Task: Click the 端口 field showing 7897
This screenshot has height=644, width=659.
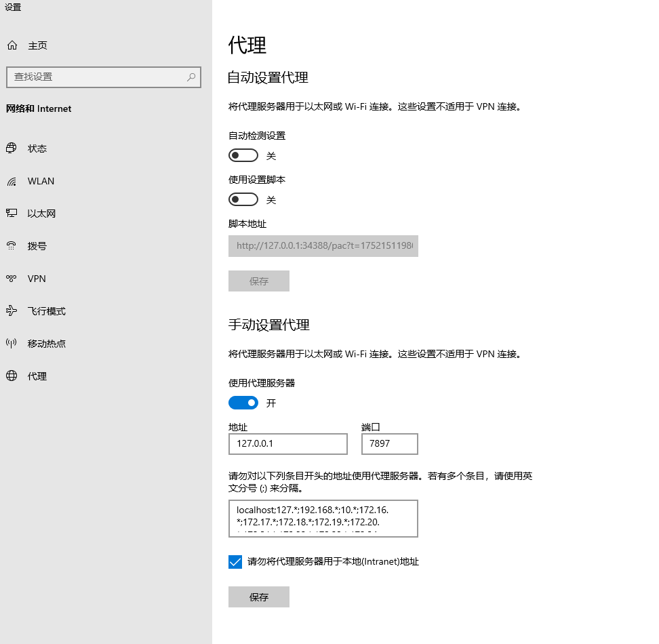Action: pos(389,445)
